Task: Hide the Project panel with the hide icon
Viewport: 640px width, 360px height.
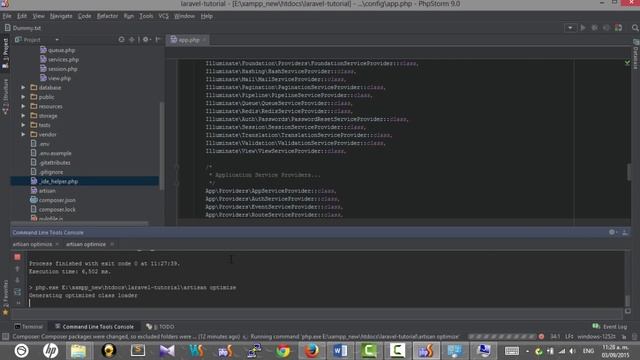Action: (x=158, y=40)
